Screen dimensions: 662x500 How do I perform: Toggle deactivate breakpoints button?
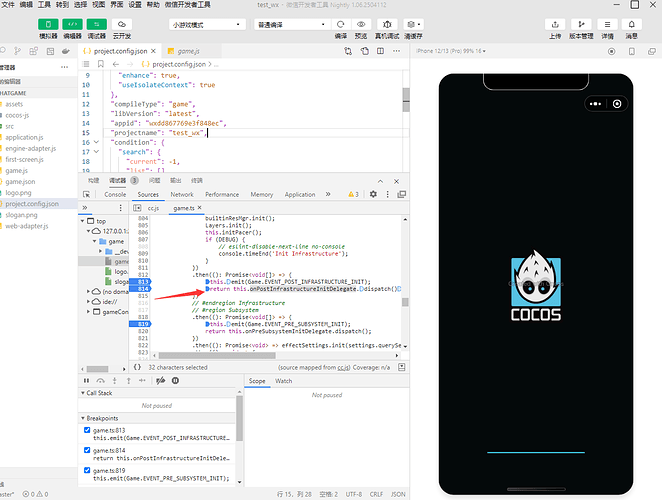pos(160,380)
